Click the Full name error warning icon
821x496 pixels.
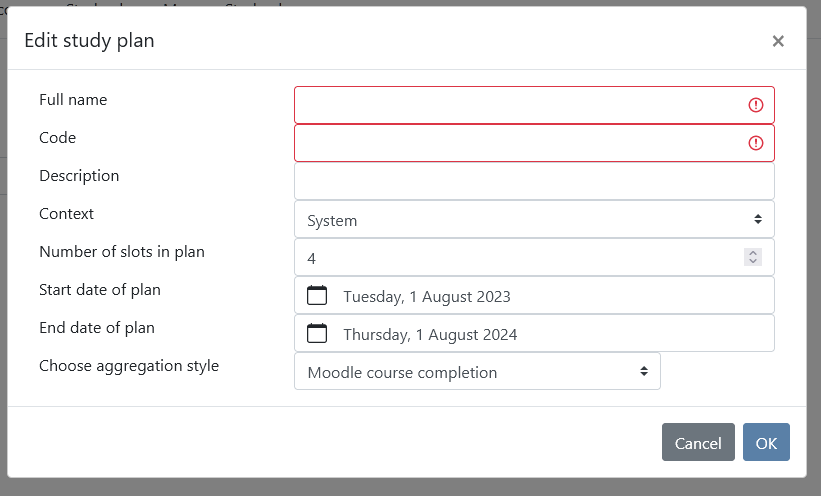[x=756, y=105]
